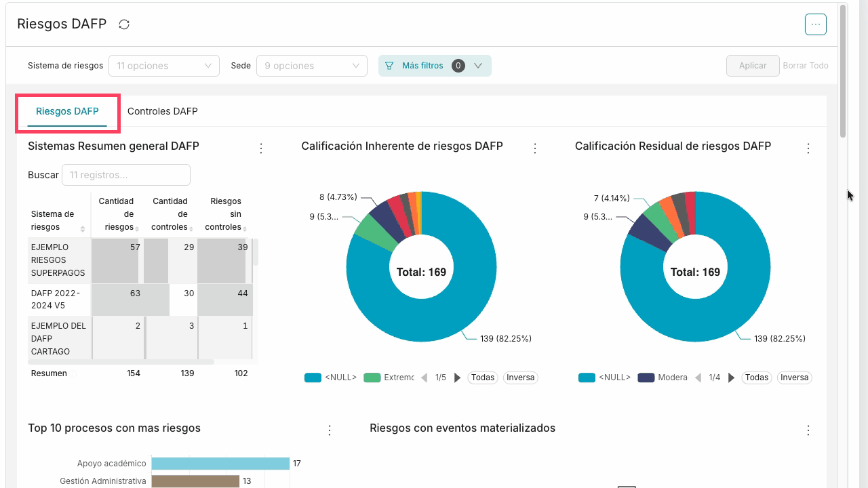Sort by the Sistema de riesgos column
868x488 pixels.
coord(83,229)
